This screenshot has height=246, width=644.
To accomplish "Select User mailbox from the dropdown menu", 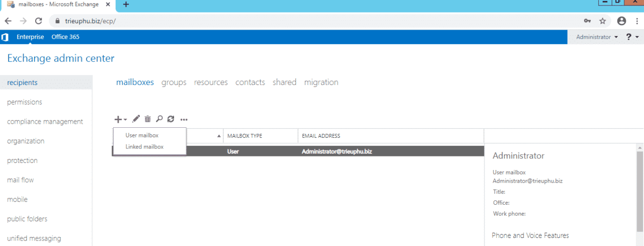I will 142,135.
